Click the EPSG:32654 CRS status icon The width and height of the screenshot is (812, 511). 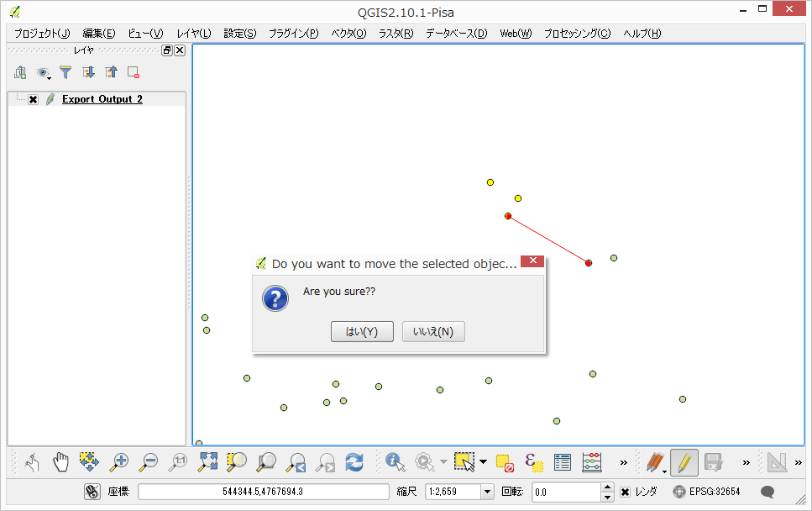(679, 492)
